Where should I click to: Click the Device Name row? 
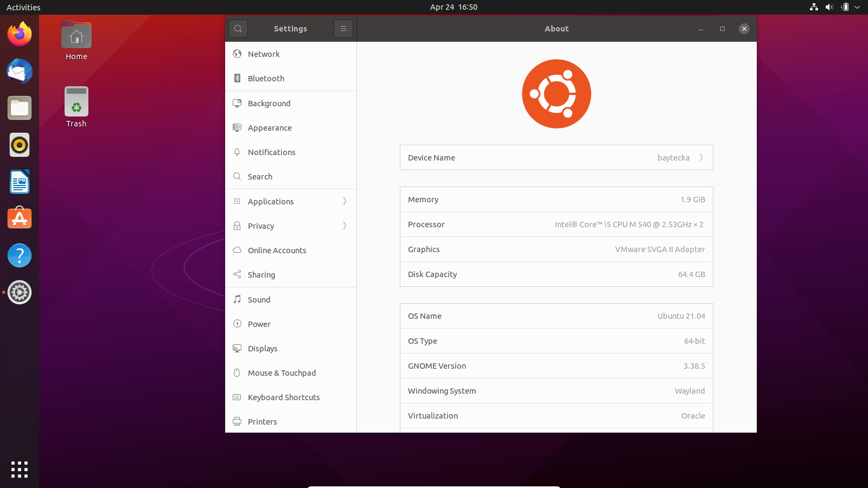tap(557, 158)
